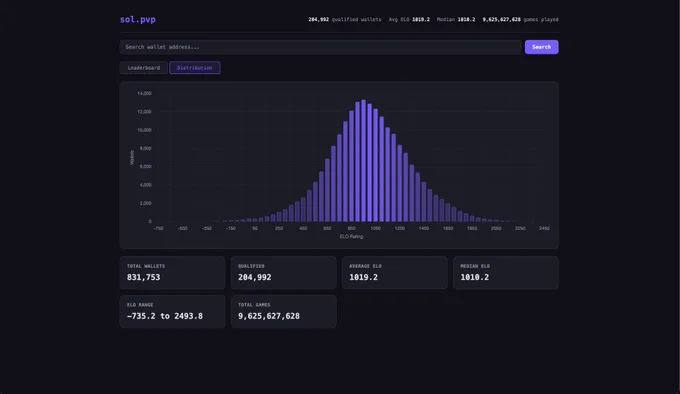Viewport: 680px width, 394px height.
Task: Click the 14,000 y-axis label
Action: pos(144,93)
